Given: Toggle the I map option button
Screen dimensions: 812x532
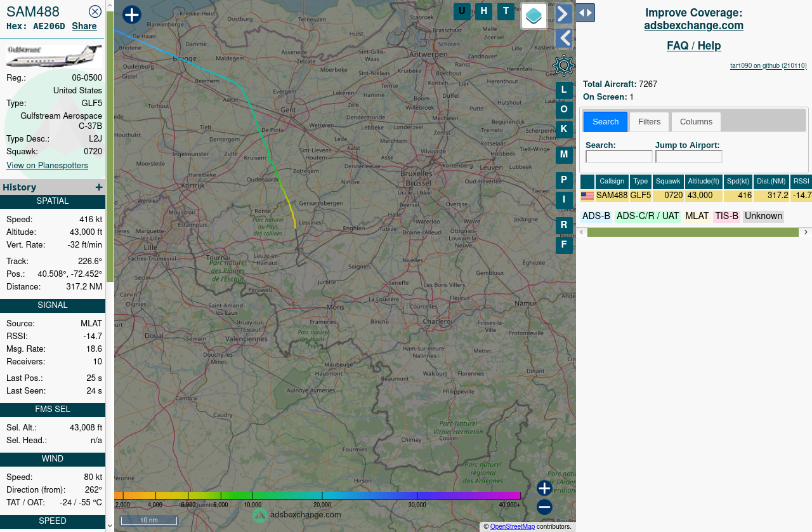Looking at the screenshot, I should pos(564,200).
